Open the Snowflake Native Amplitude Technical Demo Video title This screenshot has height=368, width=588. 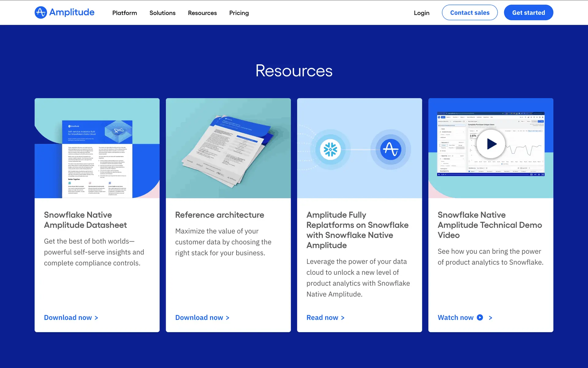point(489,225)
